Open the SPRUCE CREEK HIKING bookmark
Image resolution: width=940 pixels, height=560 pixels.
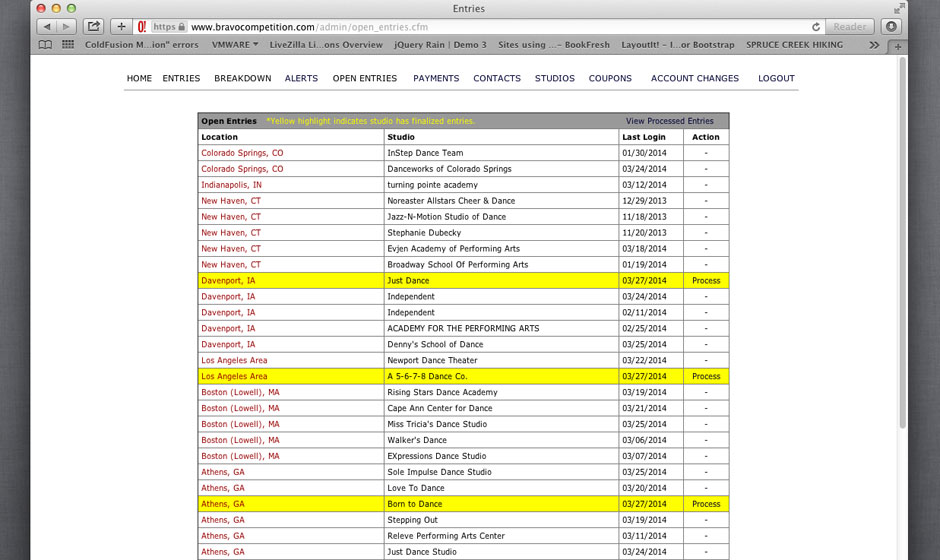(x=794, y=45)
